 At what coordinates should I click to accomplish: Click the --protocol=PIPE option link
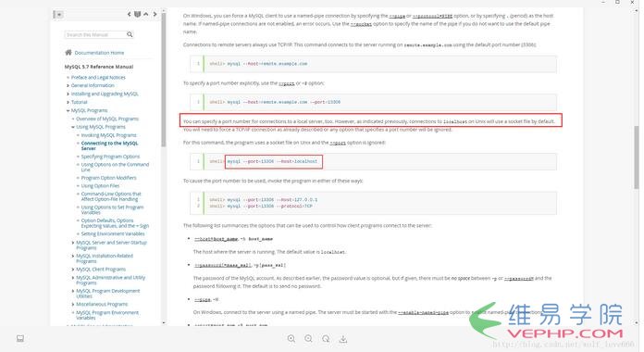(x=432, y=16)
